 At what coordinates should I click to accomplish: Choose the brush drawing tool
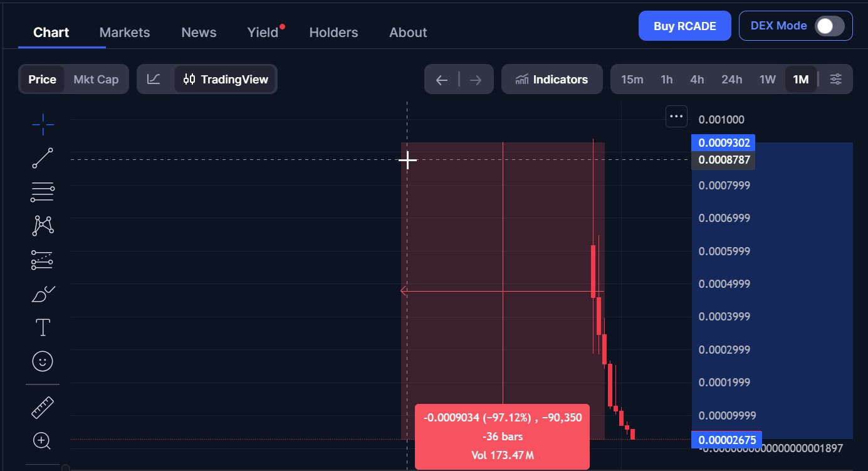point(43,293)
